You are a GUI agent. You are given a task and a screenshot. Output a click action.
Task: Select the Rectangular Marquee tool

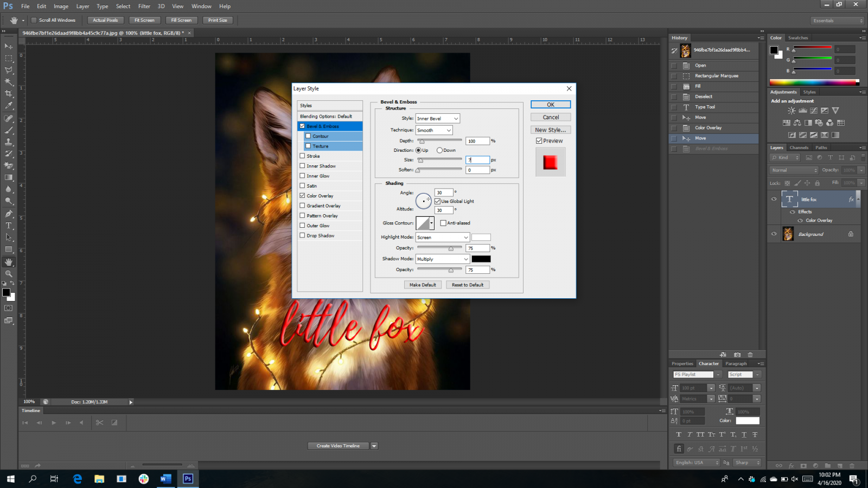(9, 58)
